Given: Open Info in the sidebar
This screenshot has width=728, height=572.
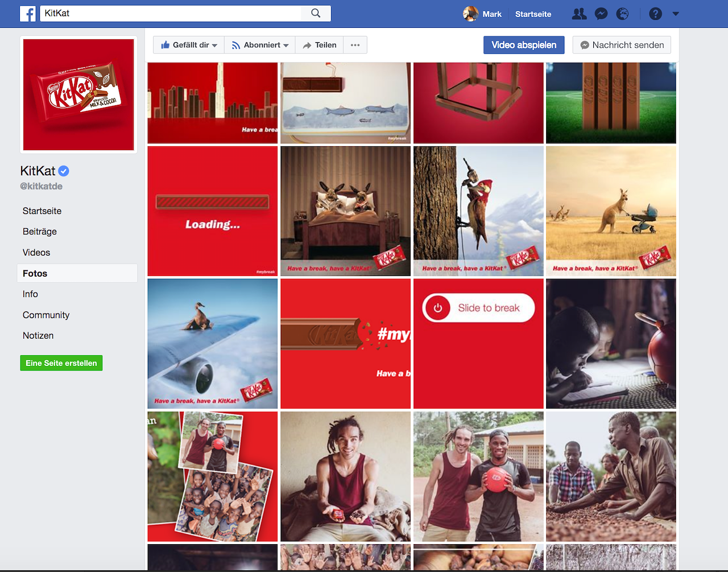Looking at the screenshot, I should (30, 294).
